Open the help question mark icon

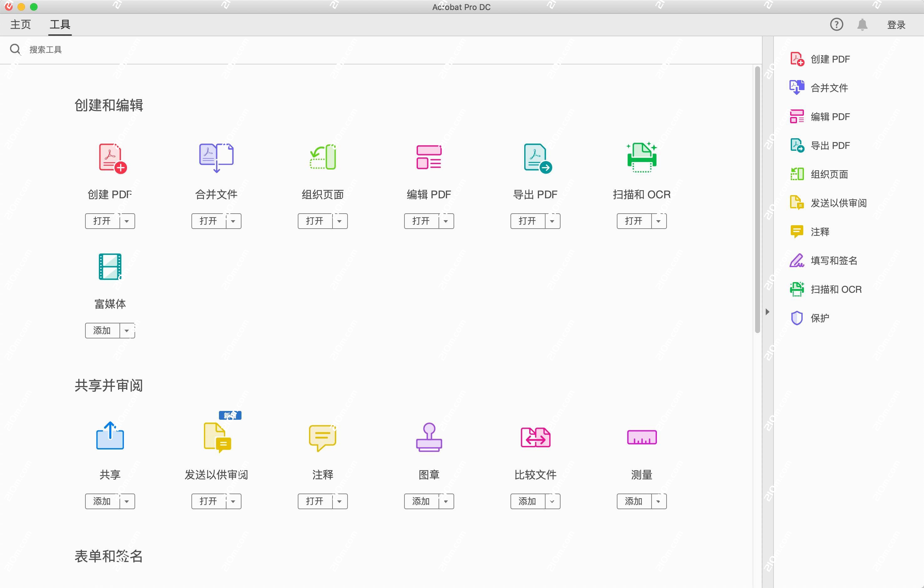tap(836, 24)
